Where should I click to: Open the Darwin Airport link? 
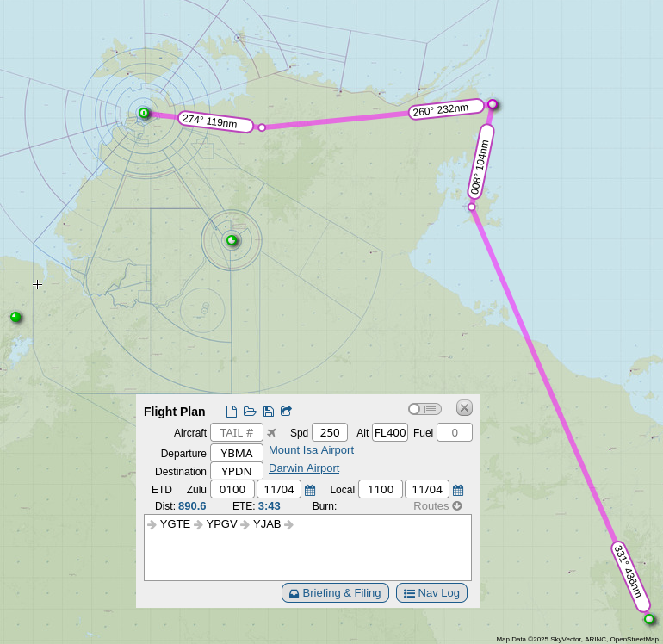click(x=304, y=468)
